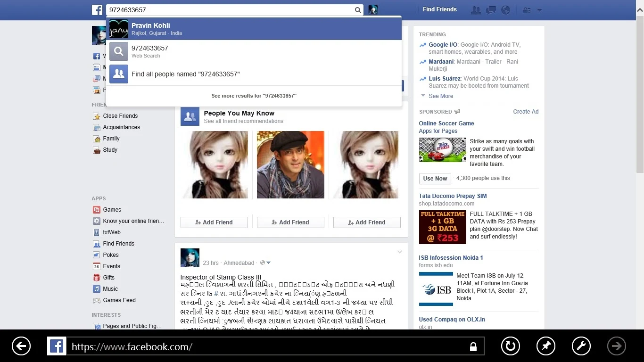Choose the 9724633657 Web Search suggestion

pyautogui.click(x=254, y=51)
